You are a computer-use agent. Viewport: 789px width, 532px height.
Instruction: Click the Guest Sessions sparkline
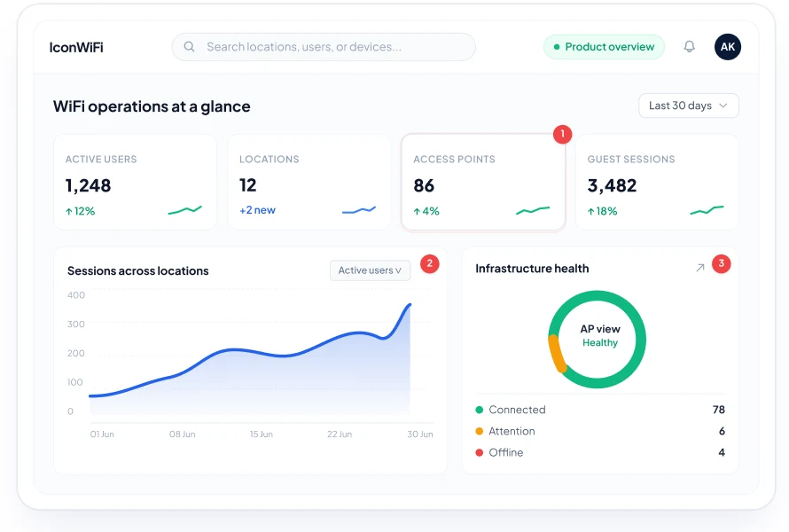pyautogui.click(x=707, y=210)
